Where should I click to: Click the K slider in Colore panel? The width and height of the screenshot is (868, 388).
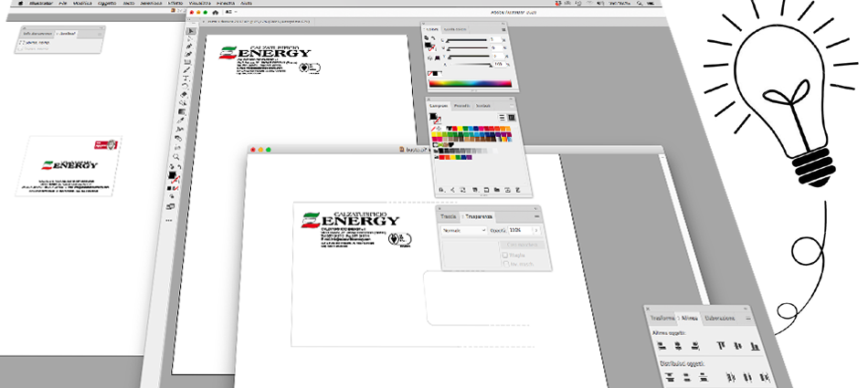pyautogui.click(x=470, y=64)
